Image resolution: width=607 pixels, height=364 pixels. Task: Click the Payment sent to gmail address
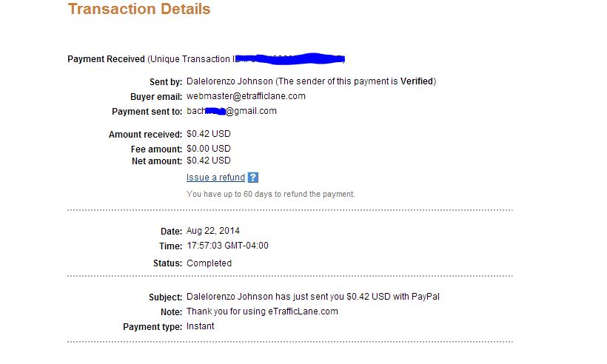tap(232, 112)
